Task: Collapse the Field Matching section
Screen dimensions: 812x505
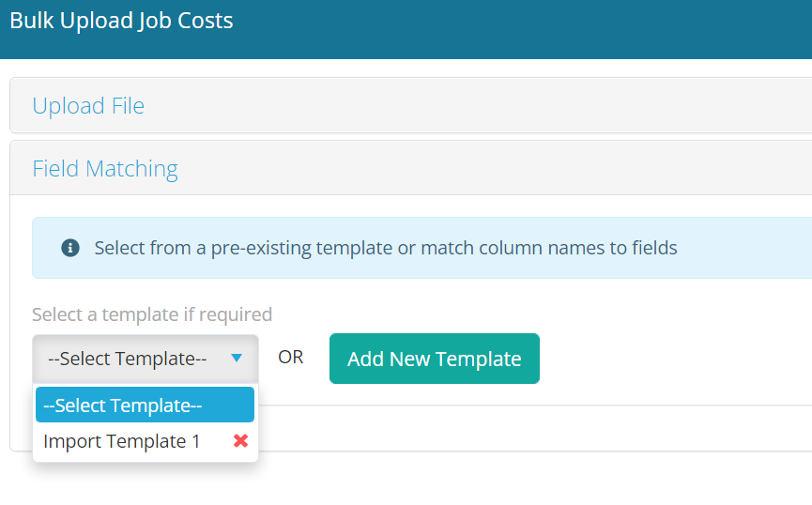Action: pyautogui.click(x=105, y=169)
